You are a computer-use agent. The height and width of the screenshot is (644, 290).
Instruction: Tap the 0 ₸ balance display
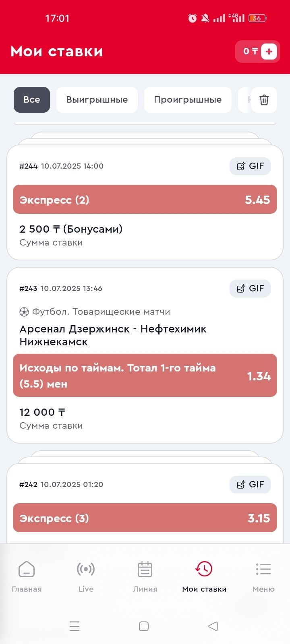(250, 52)
